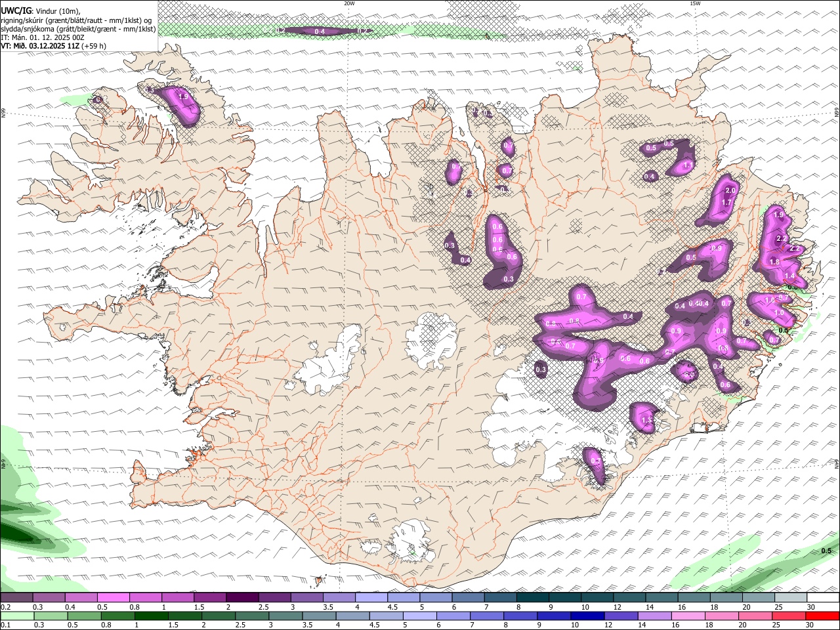Viewport: 840px width, 630px height.
Task: Click the '2.0' precipitation value in the northeast
Action: pos(730,190)
